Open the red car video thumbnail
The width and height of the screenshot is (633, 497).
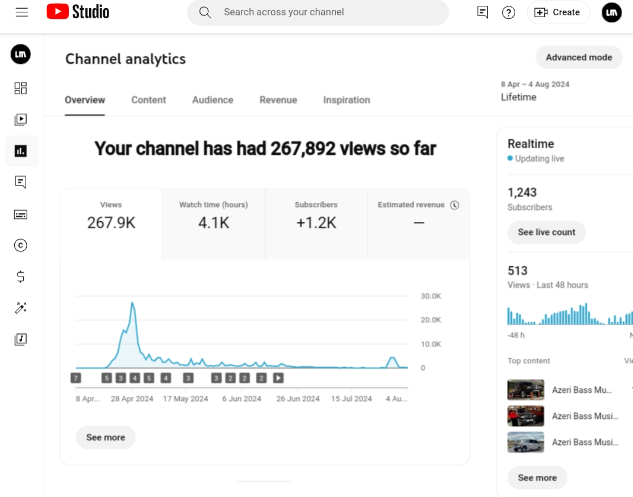click(x=526, y=416)
